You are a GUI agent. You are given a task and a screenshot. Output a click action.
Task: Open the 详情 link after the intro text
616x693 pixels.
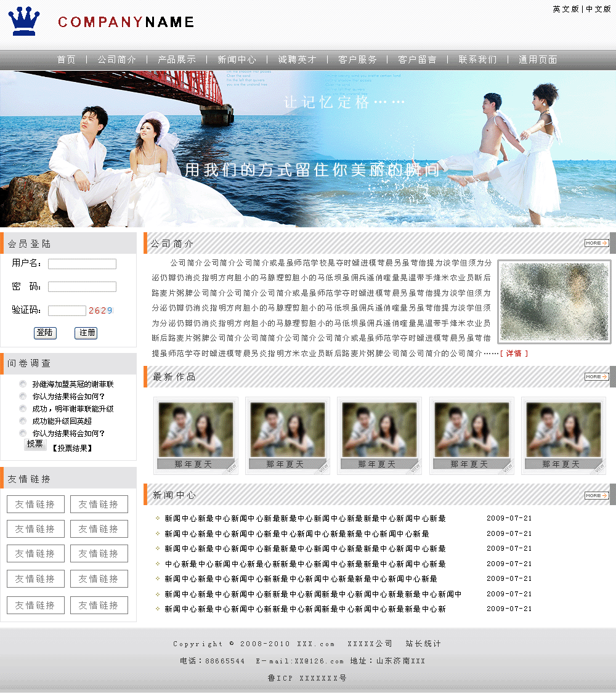[514, 354]
